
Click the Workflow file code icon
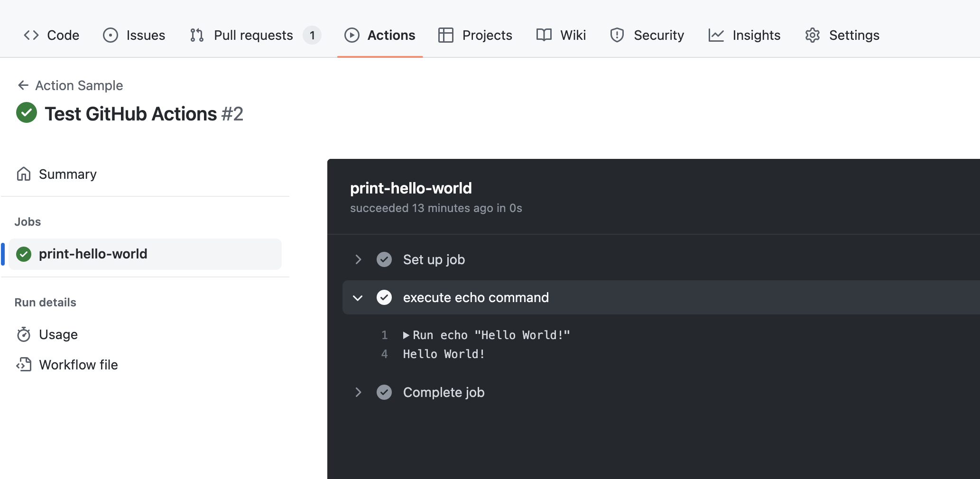coord(24,365)
